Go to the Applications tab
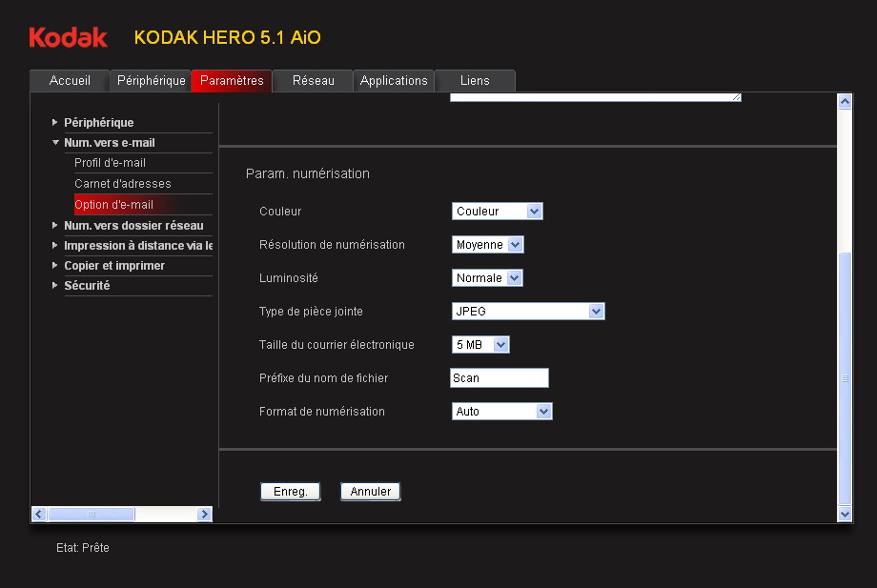The height and width of the screenshot is (588, 877). [394, 81]
